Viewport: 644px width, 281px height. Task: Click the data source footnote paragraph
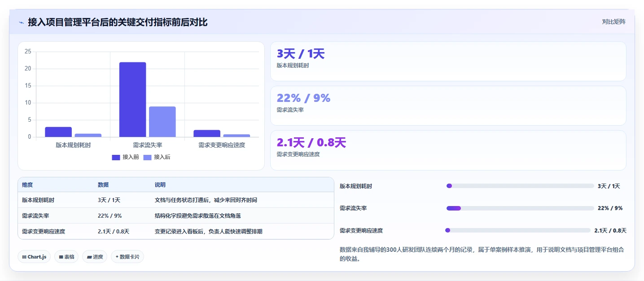point(482,254)
